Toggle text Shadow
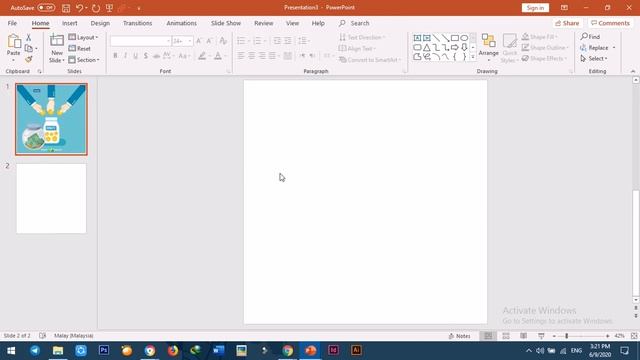The width and height of the screenshot is (640, 360). point(146,56)
